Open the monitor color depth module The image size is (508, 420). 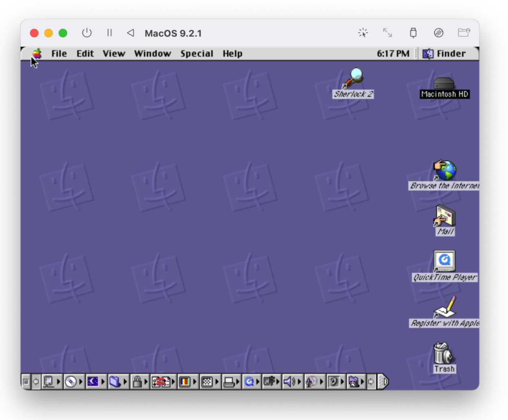pyautogui.click(x=188, y=381)
